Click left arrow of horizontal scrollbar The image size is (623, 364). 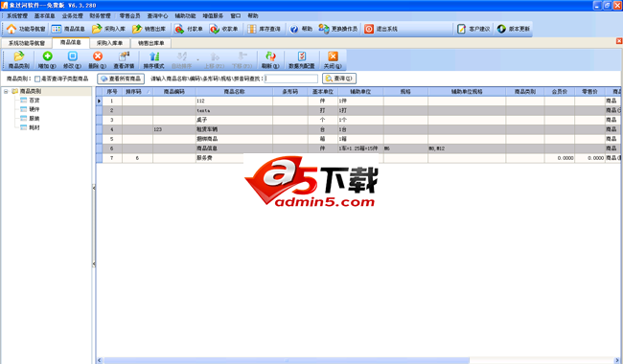(100, 360)
